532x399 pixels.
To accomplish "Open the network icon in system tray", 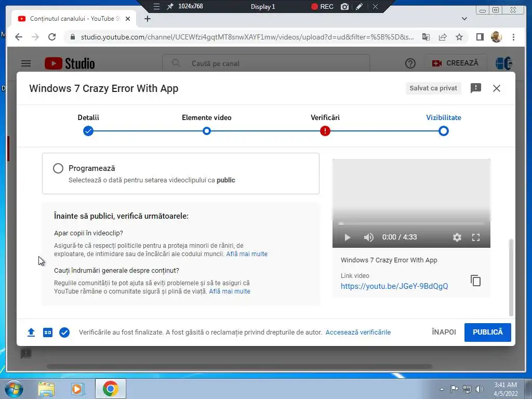I will (467, 389).
